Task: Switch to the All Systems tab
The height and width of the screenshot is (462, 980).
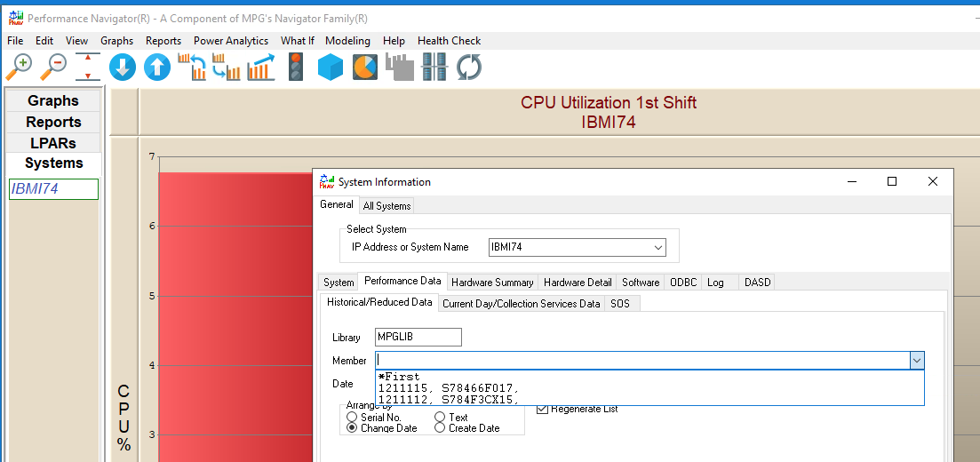Action: (386, 206)
